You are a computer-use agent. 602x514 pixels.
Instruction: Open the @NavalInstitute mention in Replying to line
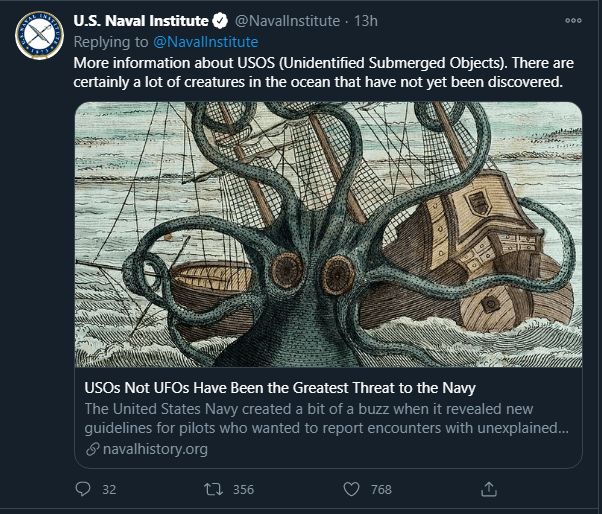point(206,42)
